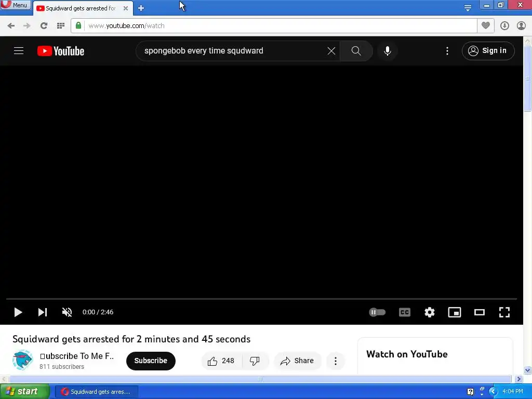The width and height of the screenshot is (532, 399).
Task: Open YouTube settings three-dot menu
Action: (447, 51)
